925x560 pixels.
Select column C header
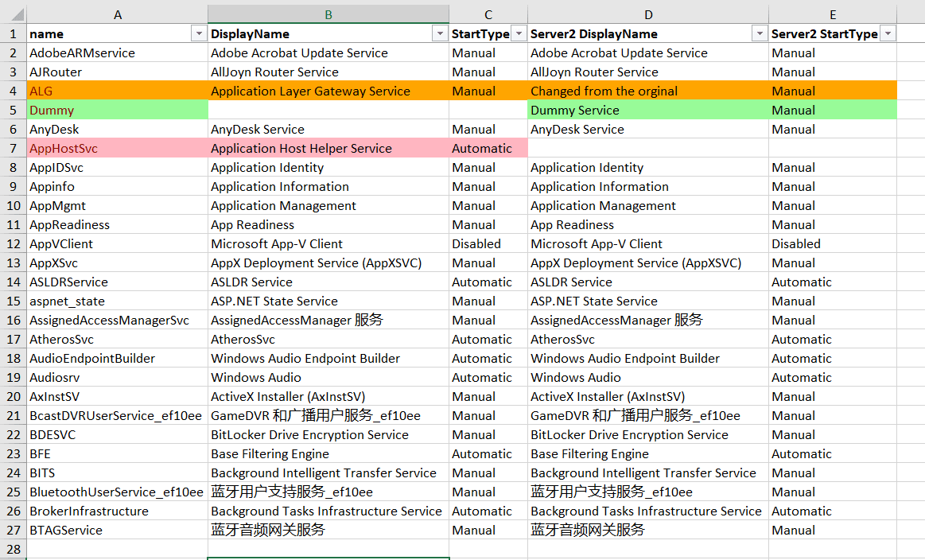(488, 15)
